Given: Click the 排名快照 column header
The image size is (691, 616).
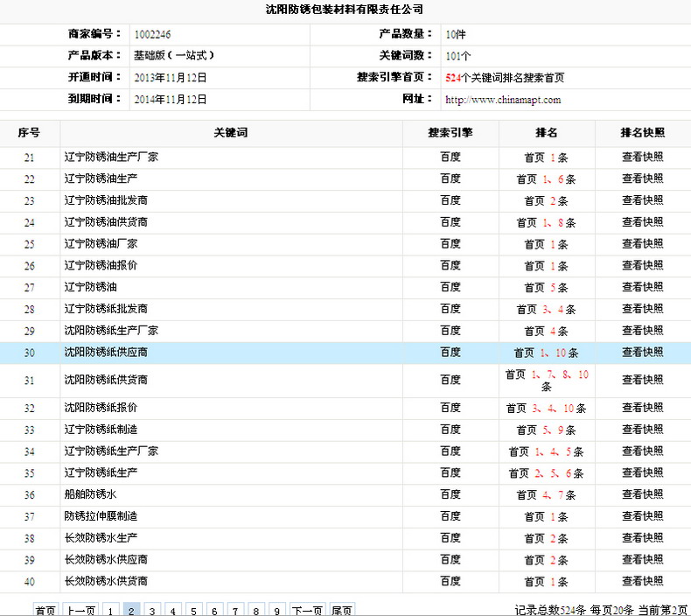Looking at the screenshot, I should click(x=643, y=133).
